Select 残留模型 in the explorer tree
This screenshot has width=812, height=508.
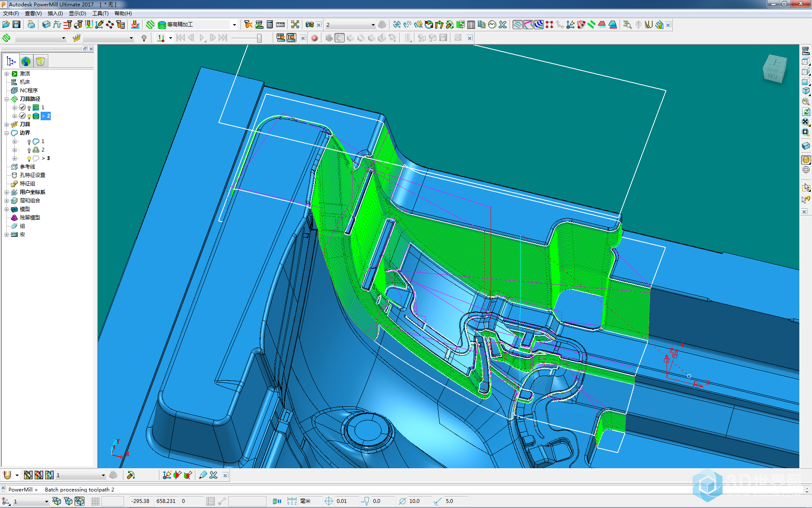(x=30, y=218)
